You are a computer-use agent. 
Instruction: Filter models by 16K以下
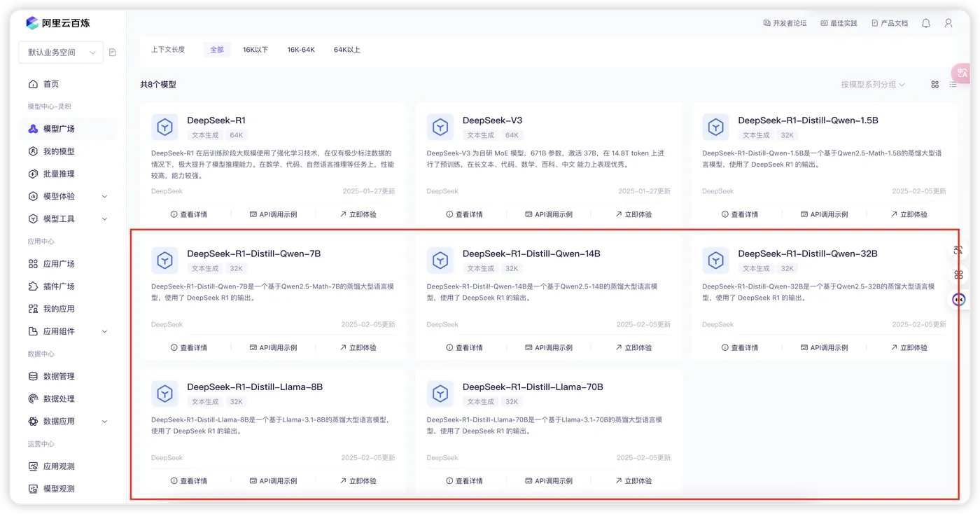255,50
